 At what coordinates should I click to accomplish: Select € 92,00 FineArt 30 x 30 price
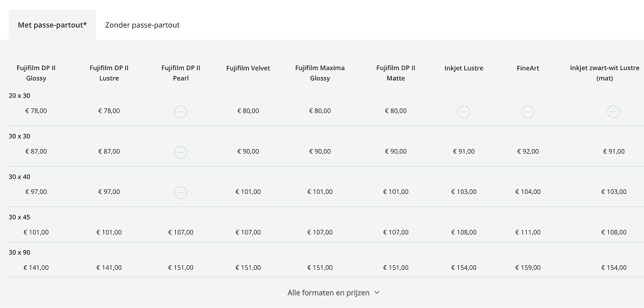coord(527,152)
